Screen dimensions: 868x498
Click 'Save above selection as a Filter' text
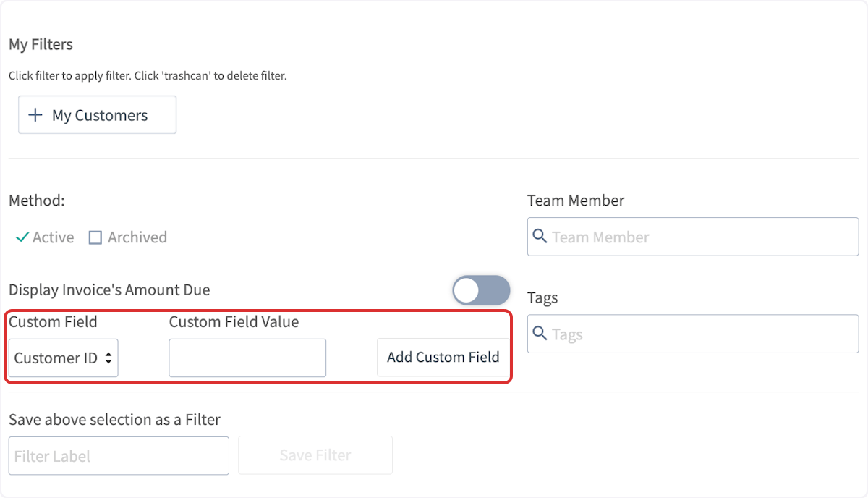tap(114, 419)
